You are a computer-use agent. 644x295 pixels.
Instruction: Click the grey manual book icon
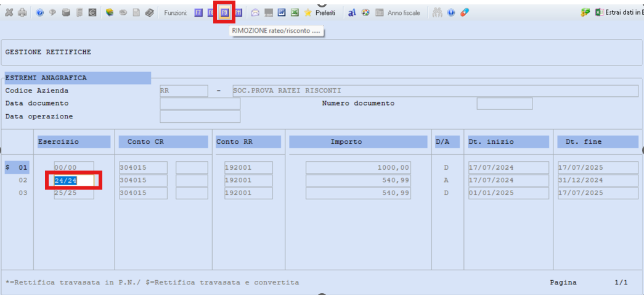[x=150, y=13]
